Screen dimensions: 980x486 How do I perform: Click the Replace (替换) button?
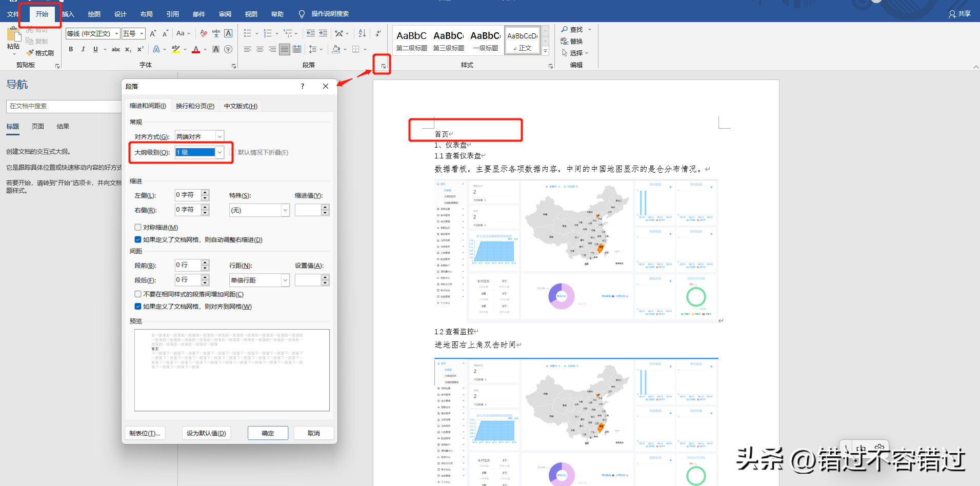pyautogui.click(x=571, y=41)
